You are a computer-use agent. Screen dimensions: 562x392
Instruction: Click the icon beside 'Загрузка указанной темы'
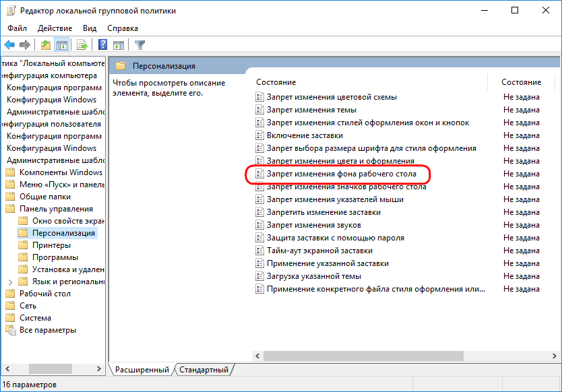[259, 276]
